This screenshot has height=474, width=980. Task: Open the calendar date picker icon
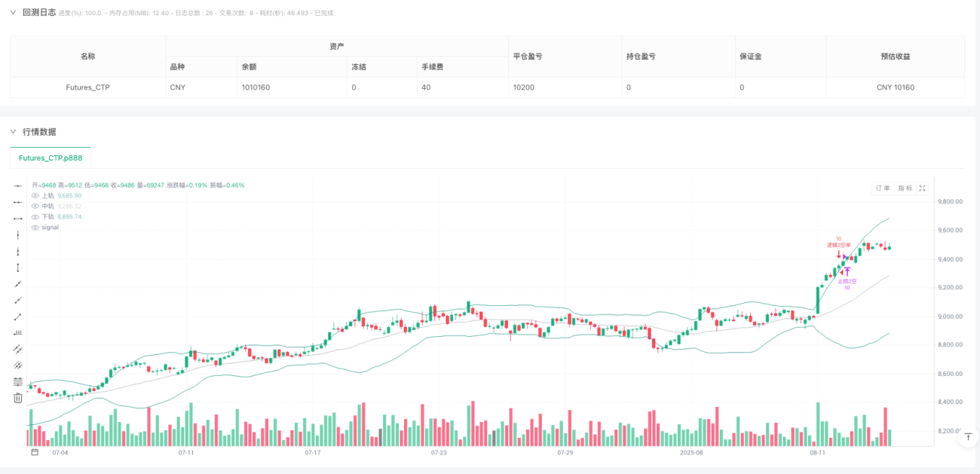(x=35, y=452)
